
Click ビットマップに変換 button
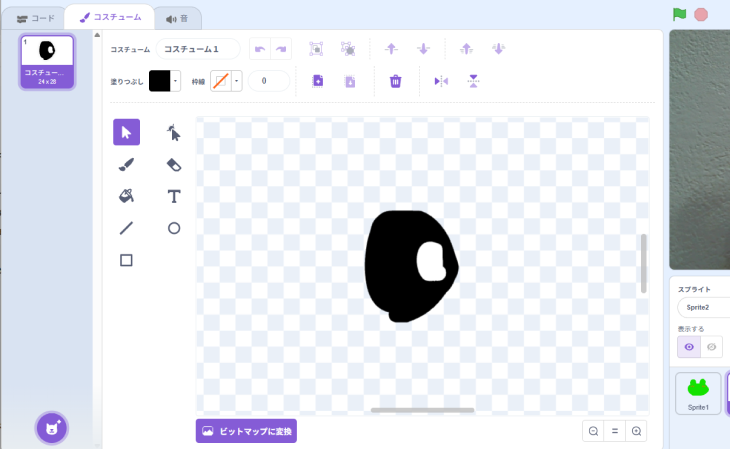click(246, 431)
